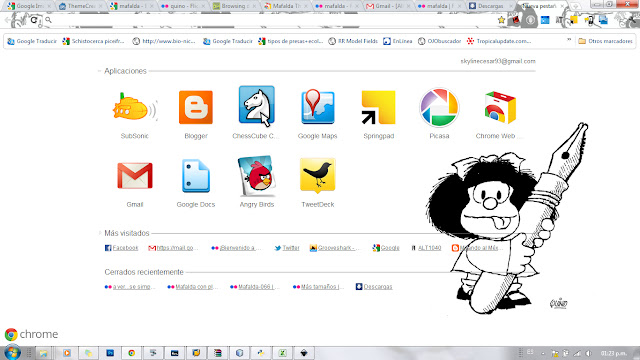Open the Chrome Web Store app
The width and height of the screenshot is (640, 360).
(x=500, y=108)
